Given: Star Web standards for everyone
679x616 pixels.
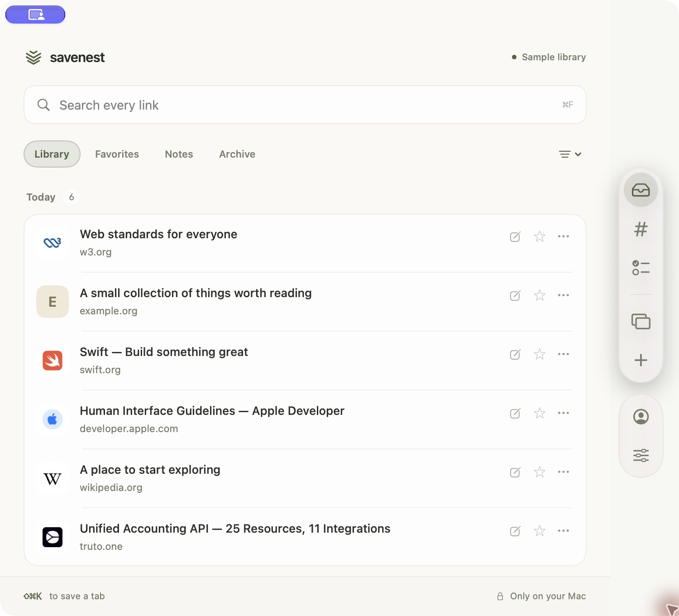Looking at the screenshot, I should pyautogui.click(x=539, y=236).
